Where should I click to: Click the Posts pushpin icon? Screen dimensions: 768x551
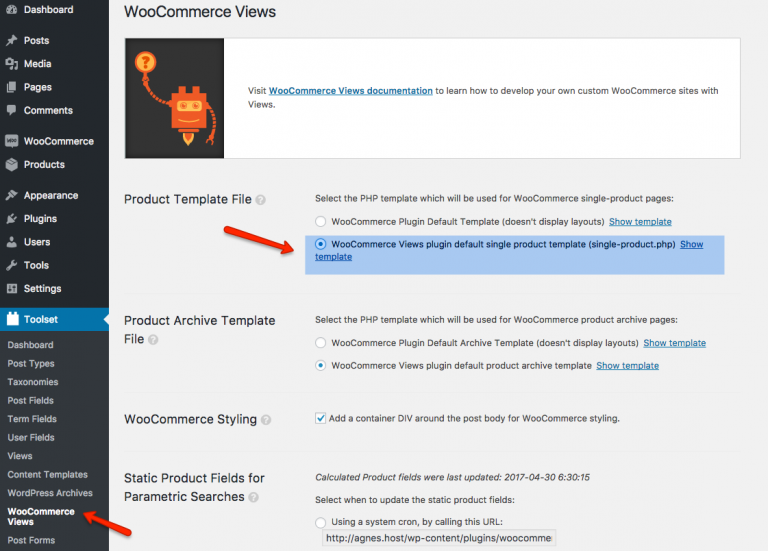tap(12, 40)
